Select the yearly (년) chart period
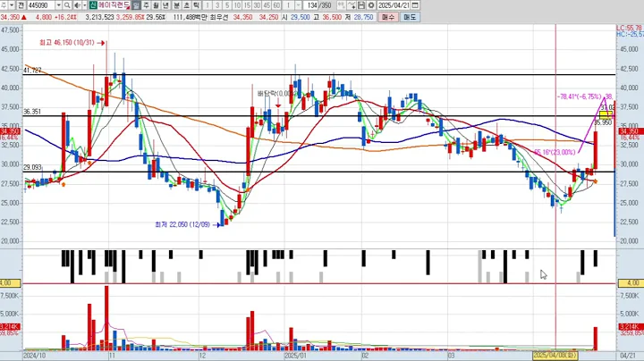This screenshot has width=644, height=361. [x=166, y=5]
